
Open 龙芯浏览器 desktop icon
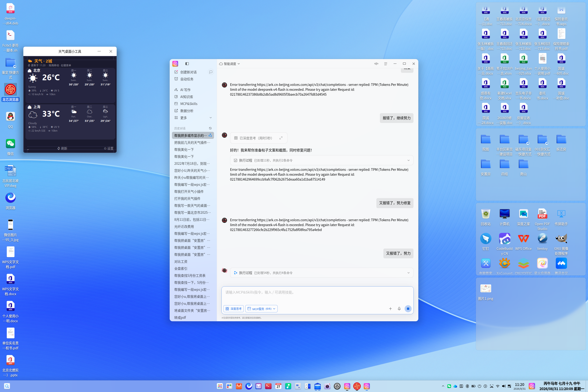coord(10,92)
